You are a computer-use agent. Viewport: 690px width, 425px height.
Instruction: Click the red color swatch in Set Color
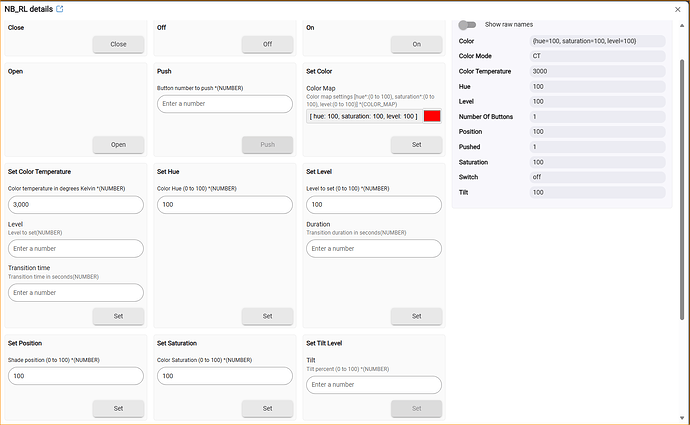432,116
